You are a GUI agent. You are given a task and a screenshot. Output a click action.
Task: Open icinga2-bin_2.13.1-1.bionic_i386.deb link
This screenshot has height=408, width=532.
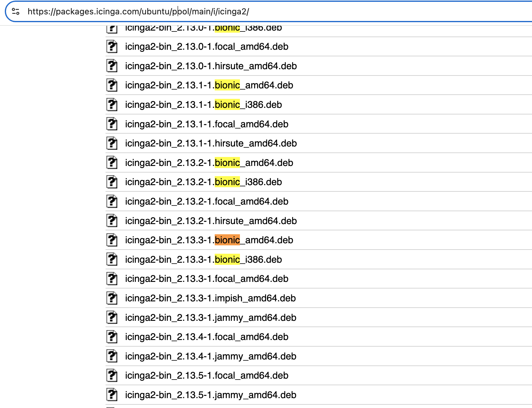tap(203, 105)
